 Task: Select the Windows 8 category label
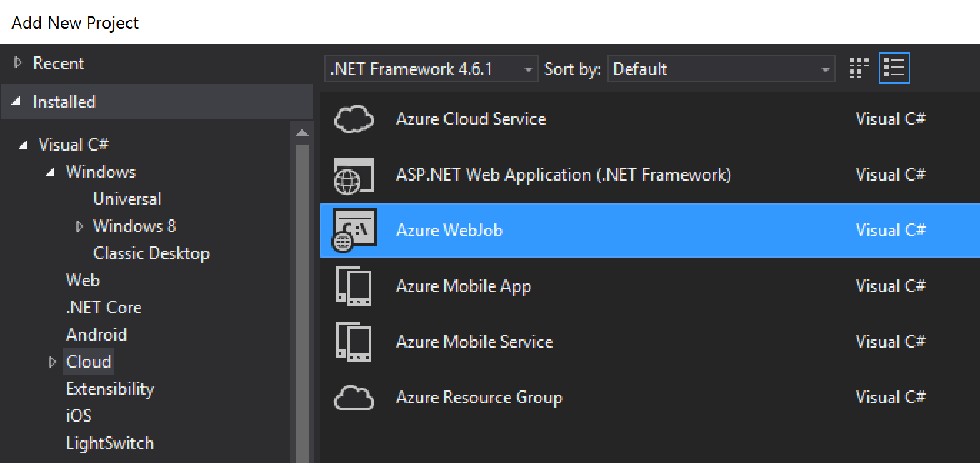click(134, 226)
